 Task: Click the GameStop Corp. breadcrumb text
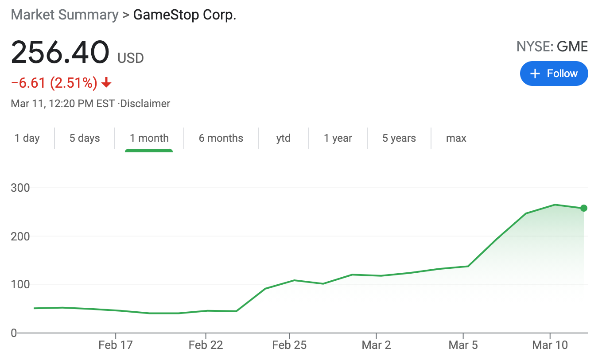[x=185, y=15]
